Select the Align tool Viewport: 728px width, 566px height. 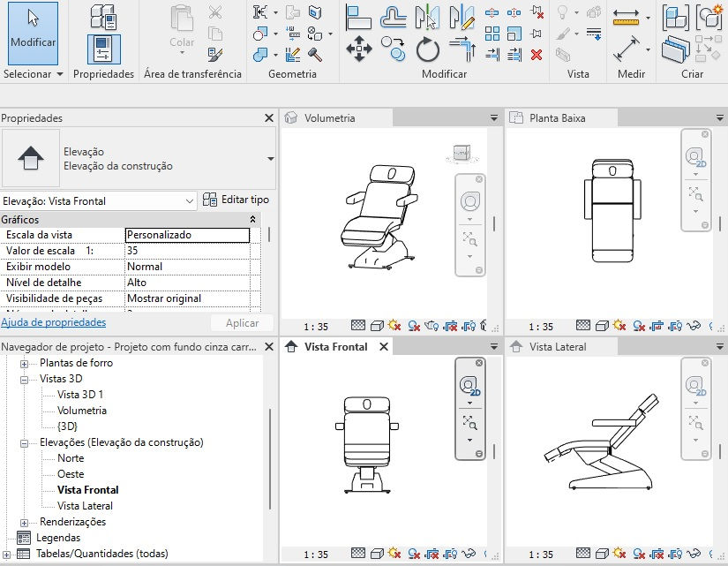click(x=358, y=18)
